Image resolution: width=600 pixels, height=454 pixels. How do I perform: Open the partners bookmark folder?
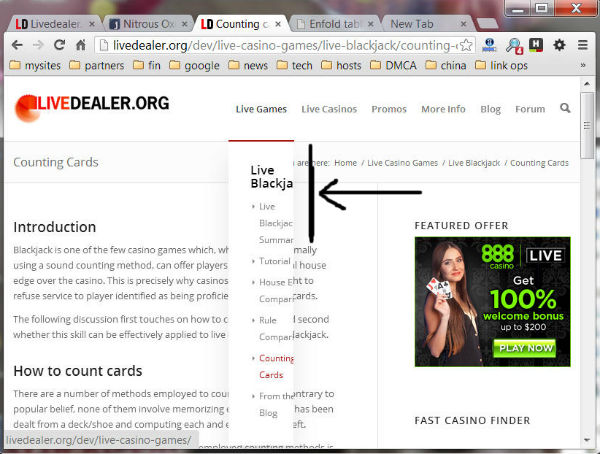[96, 65]
